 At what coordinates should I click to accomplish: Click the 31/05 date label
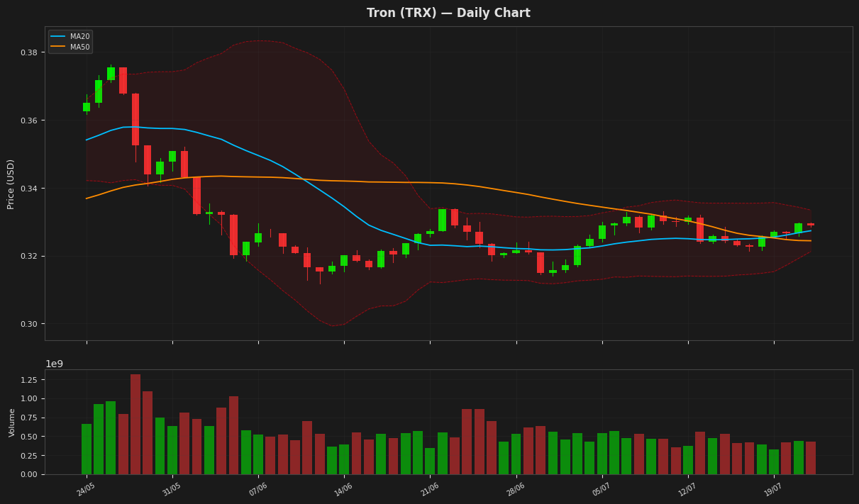tap(172, 490)
